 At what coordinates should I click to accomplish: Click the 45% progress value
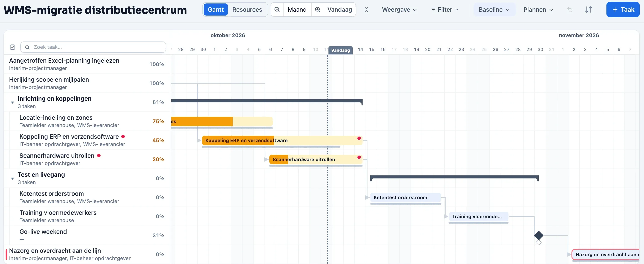click(x=158, y=140)
